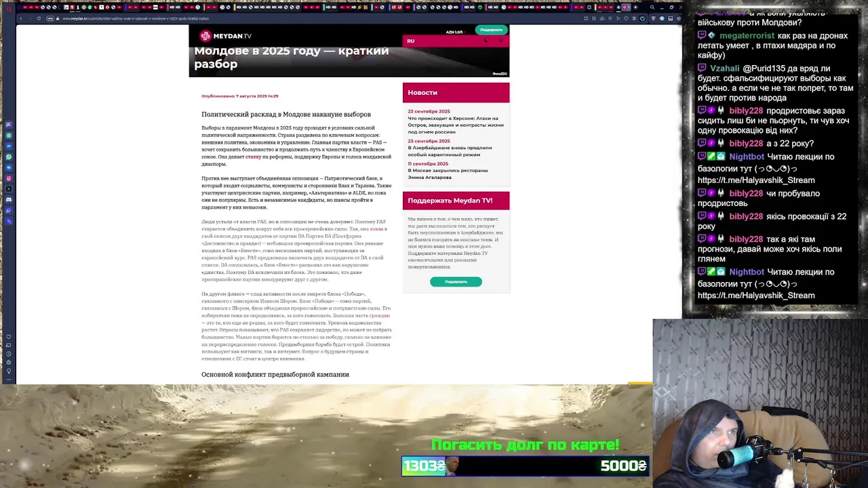
Task: Click heading 'Политический расклад в Молдове накануне выборов'
Action: [286, 114]
